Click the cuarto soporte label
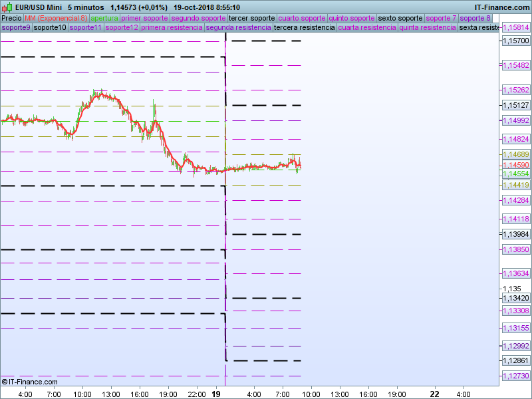The height and width of the screenshot is (399, 532). [303, 18]
